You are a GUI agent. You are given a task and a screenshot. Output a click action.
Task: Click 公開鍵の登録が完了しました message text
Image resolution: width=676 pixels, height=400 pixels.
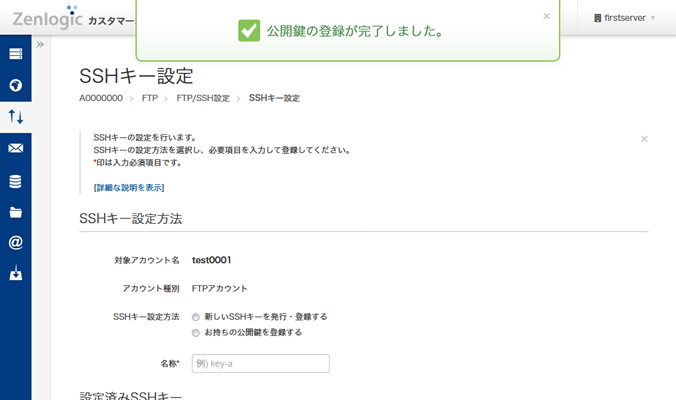355,31
